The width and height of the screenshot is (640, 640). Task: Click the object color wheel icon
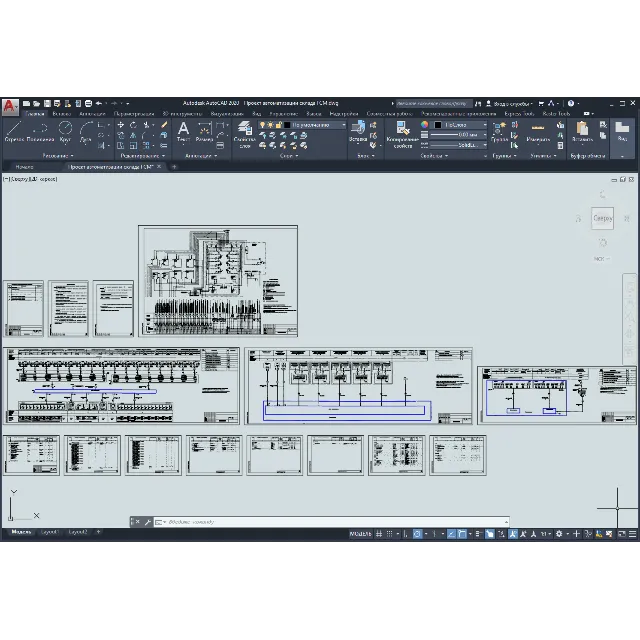pyautogui.click(x=424, y=124)
